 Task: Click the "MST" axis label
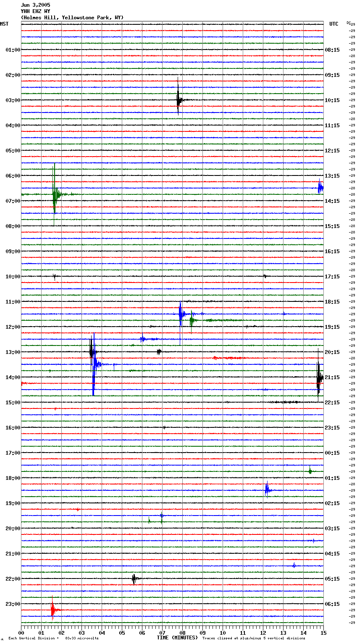pos(4,24)
